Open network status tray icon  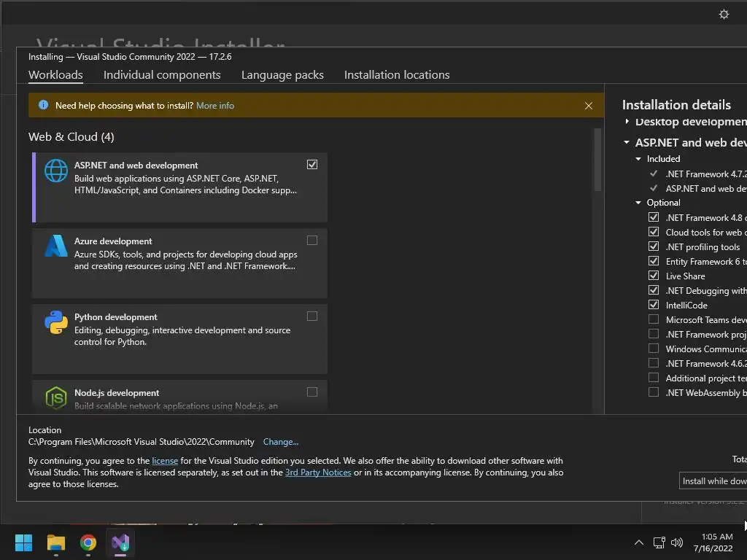(659, 542)
